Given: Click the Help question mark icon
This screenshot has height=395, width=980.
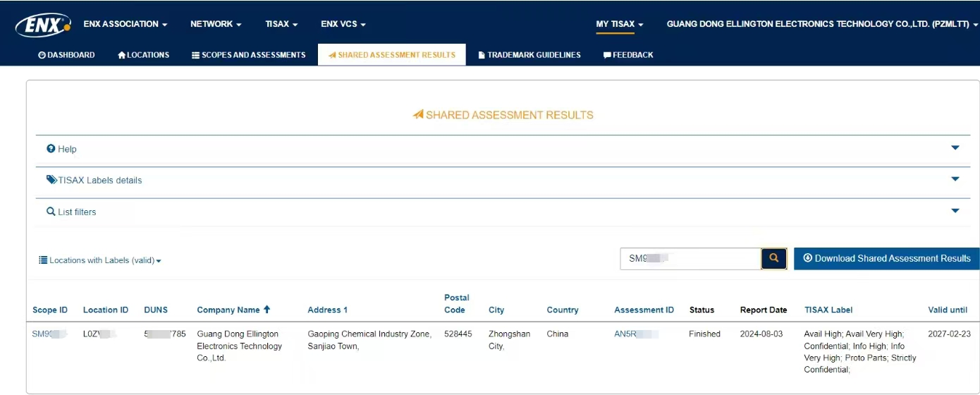Looking at the screenshot, I should pos(51,149).
